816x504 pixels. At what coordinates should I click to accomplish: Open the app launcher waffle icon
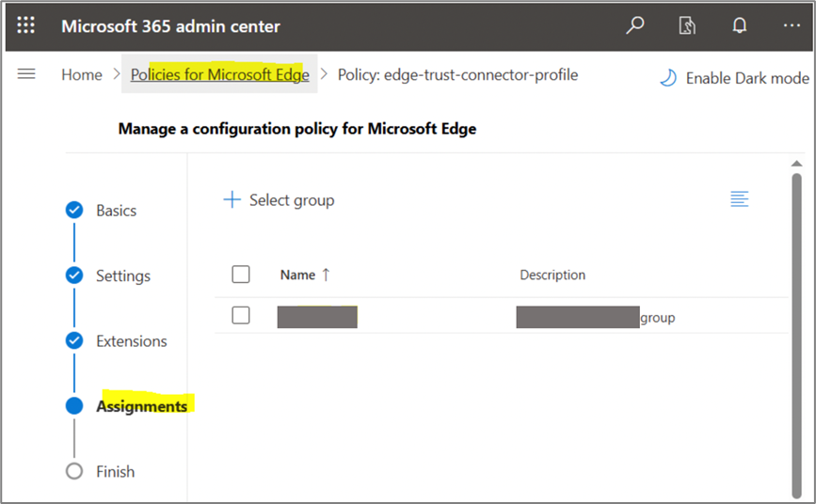[26, 25]
